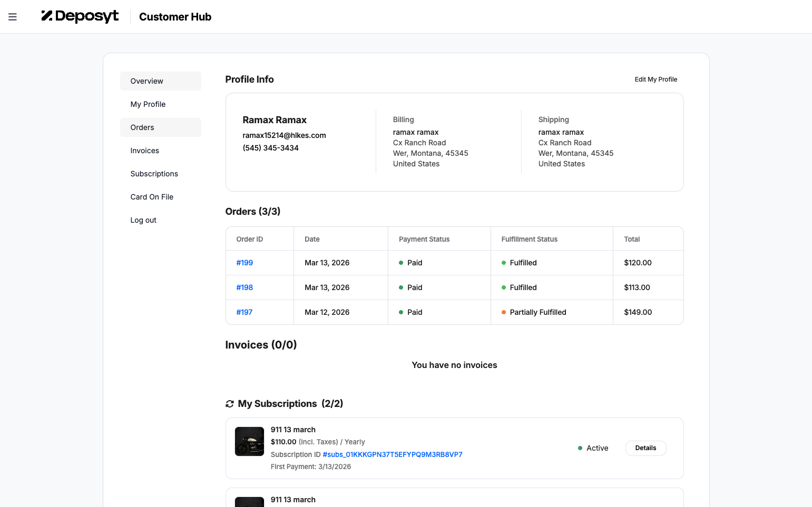Click First Payment: 3/13/2026 text
Viewport: 812px width, 507px height.
tap(311, 466)
